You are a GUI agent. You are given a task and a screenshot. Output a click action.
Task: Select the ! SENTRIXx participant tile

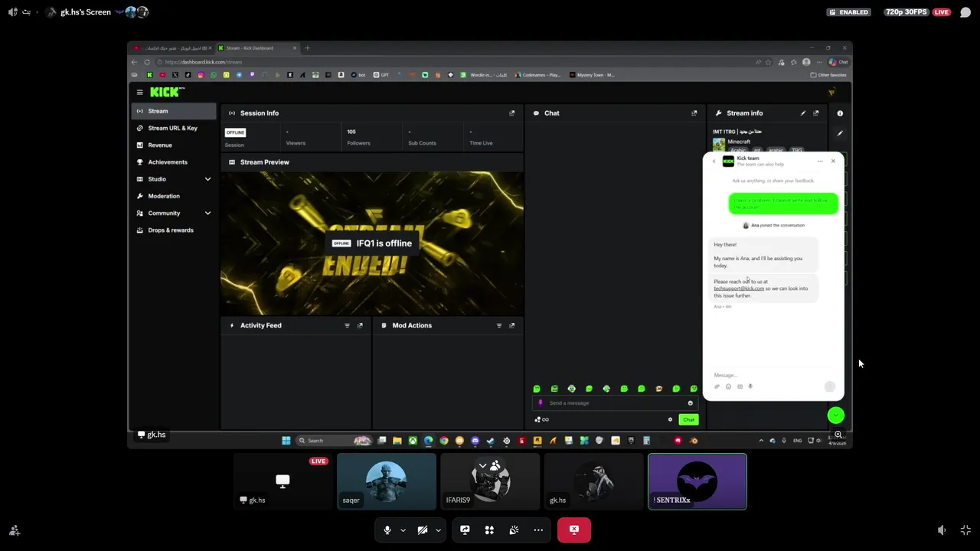697,481
